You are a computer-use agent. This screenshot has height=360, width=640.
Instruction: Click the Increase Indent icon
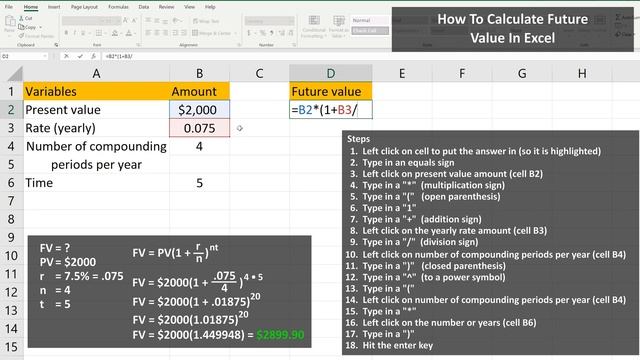pos(184,33)
